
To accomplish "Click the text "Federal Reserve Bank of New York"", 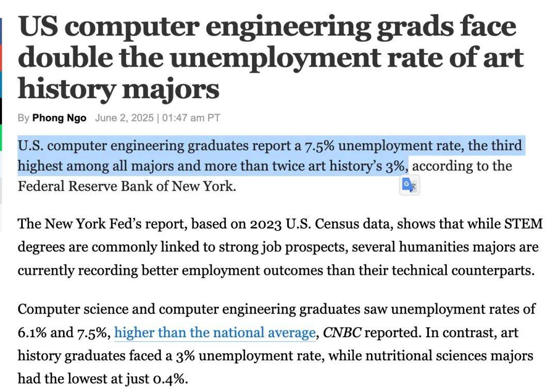I will click(x=127, y=185).
